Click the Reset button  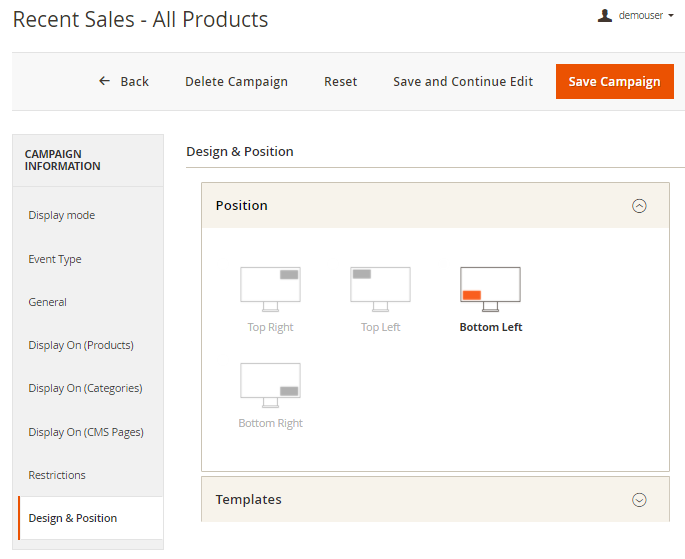coord(340,82)
